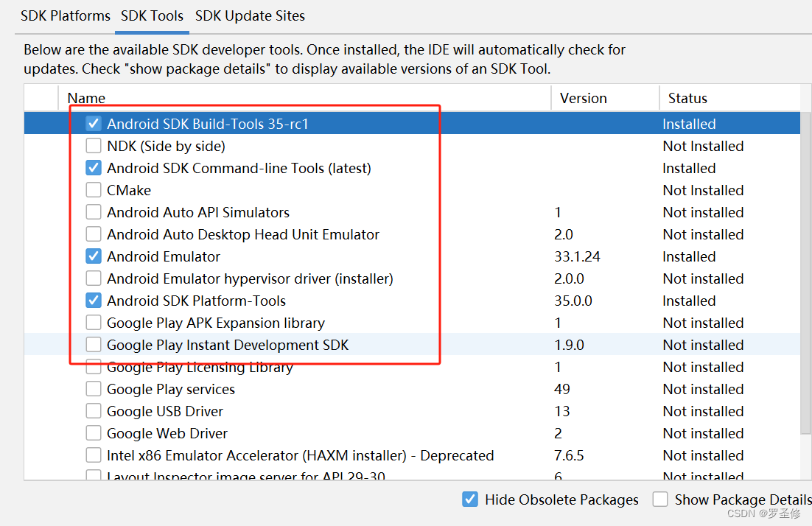Click 'Google Play Instant Development SDK' name

(228, 345)
